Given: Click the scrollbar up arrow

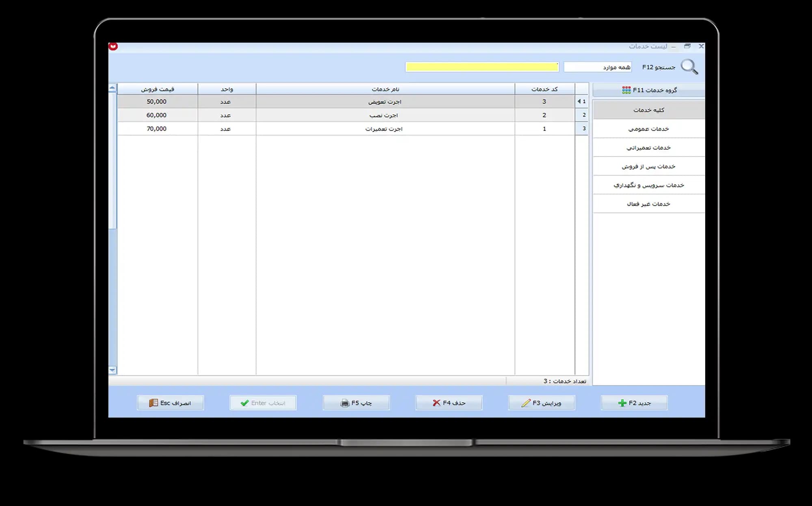Looking at the screenshot, I should (112, 88).
